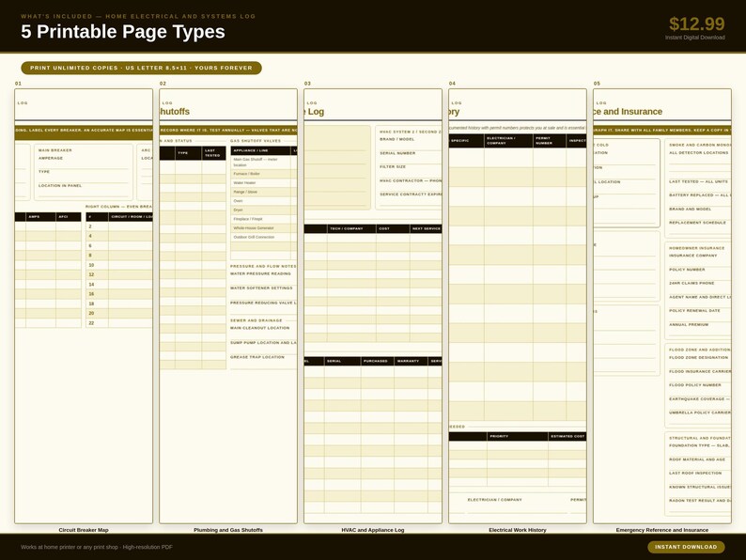Click page number label 03

[x=307, y=84]
